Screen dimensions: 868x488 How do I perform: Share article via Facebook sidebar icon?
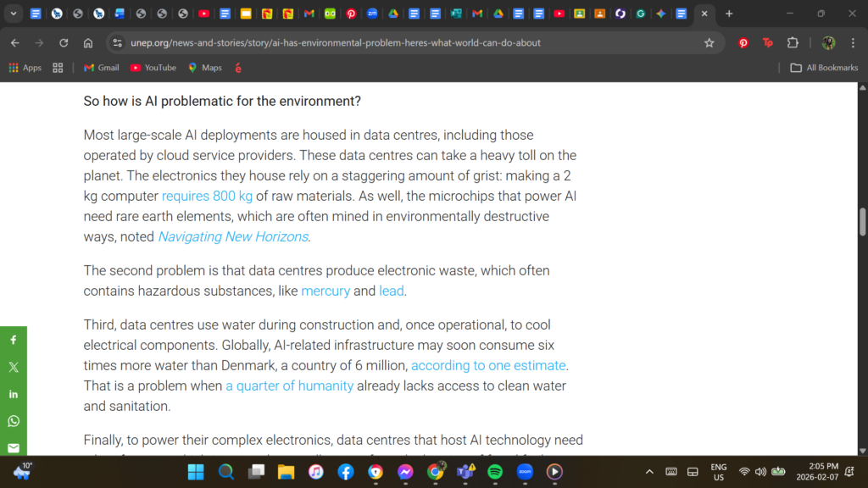coord(13,340)
